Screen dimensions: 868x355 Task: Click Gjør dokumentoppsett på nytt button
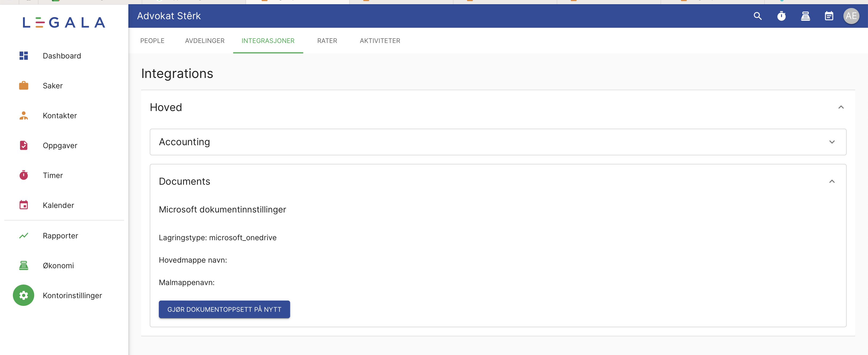pyautogui.click(x=224, y=309)
